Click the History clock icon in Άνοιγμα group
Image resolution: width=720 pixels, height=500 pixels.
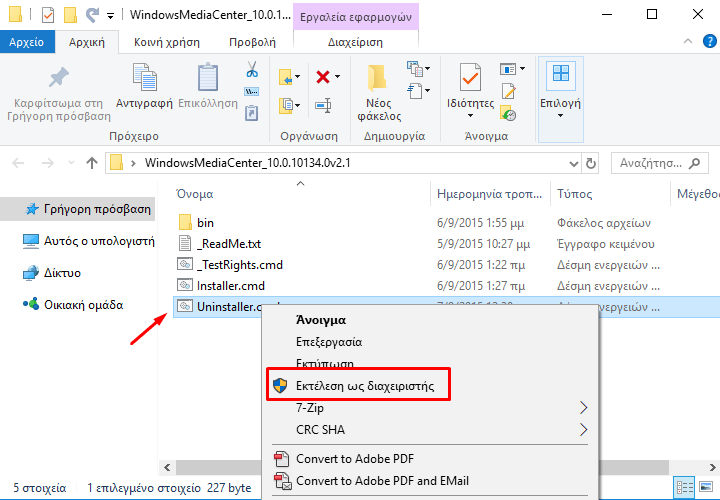(508, 113)
